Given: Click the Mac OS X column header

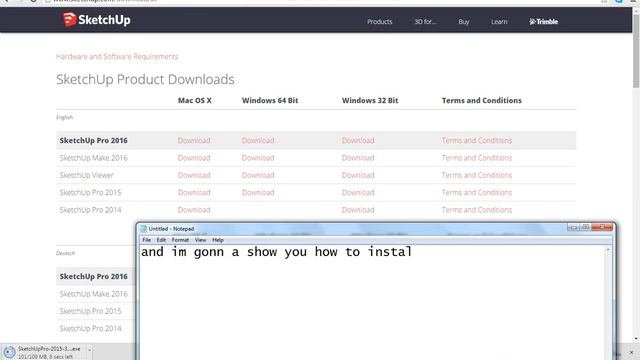Looking at the screenshot, I should point(195,100).
